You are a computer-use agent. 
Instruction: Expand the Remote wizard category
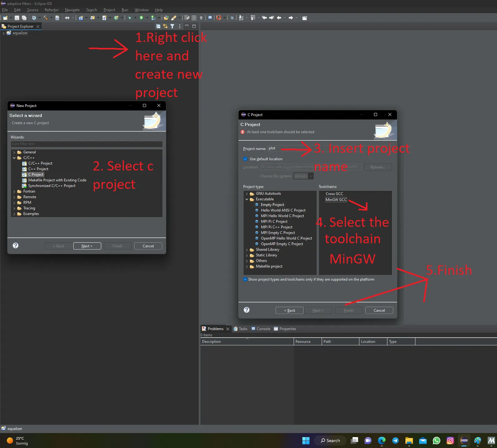click(x=14, y=197)
